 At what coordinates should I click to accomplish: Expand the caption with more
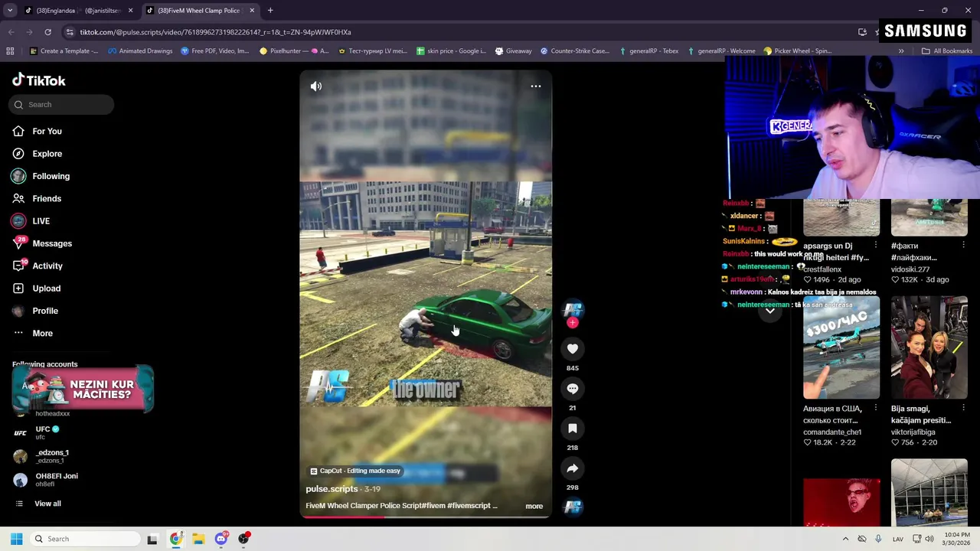tap(534, 507)
